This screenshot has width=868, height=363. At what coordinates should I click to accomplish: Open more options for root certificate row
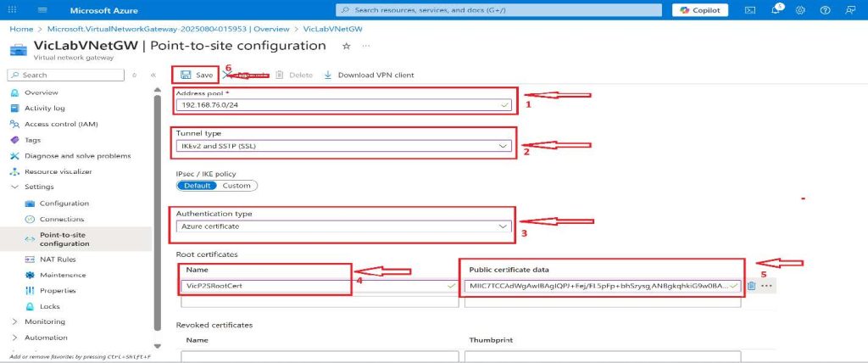click(x=767, y=286)
